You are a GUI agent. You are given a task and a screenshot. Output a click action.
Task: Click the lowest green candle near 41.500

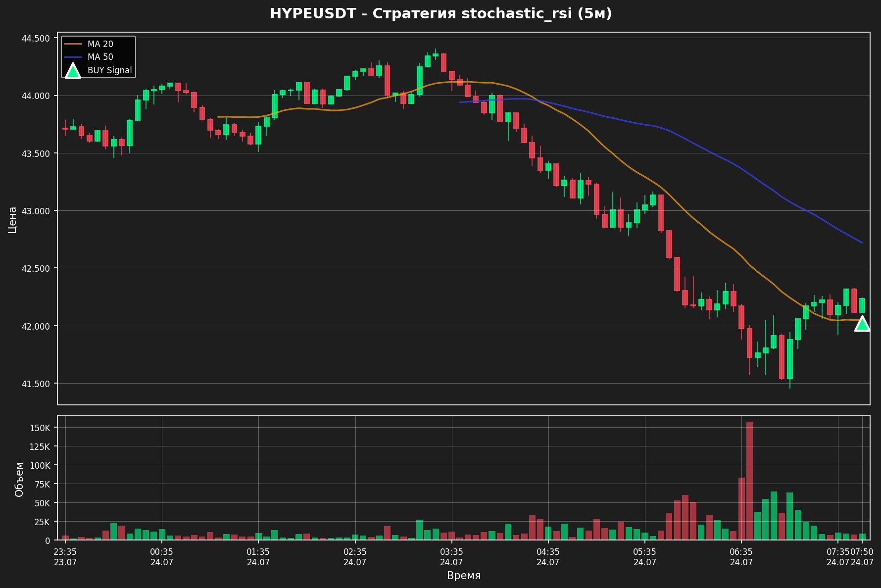[x=790, y=359]
